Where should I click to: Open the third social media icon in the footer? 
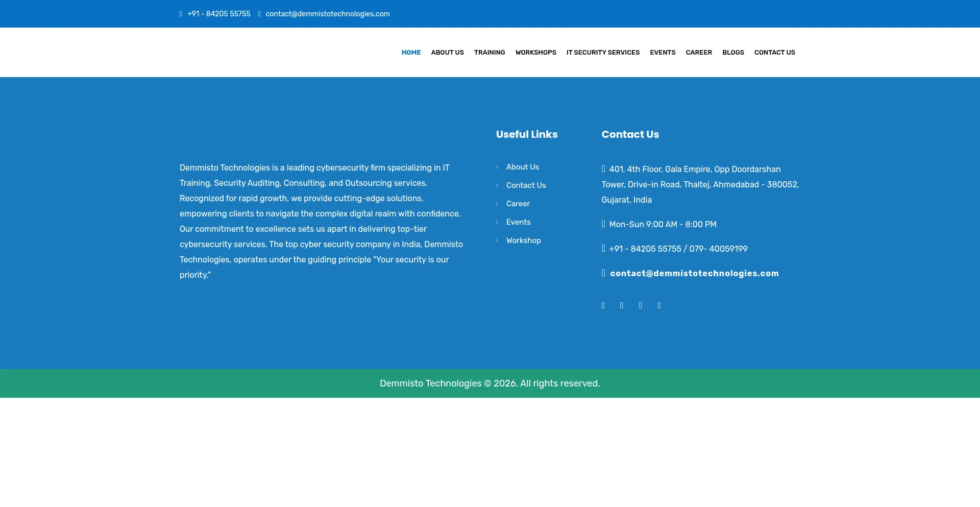point(641,305)
